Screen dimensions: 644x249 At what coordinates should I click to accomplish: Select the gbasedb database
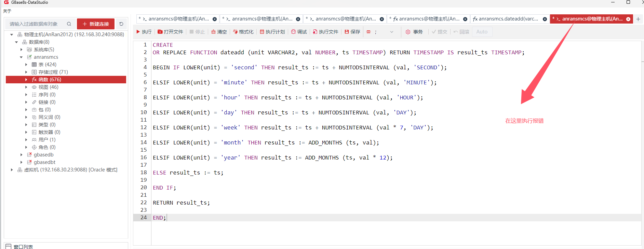pos(43,155)
